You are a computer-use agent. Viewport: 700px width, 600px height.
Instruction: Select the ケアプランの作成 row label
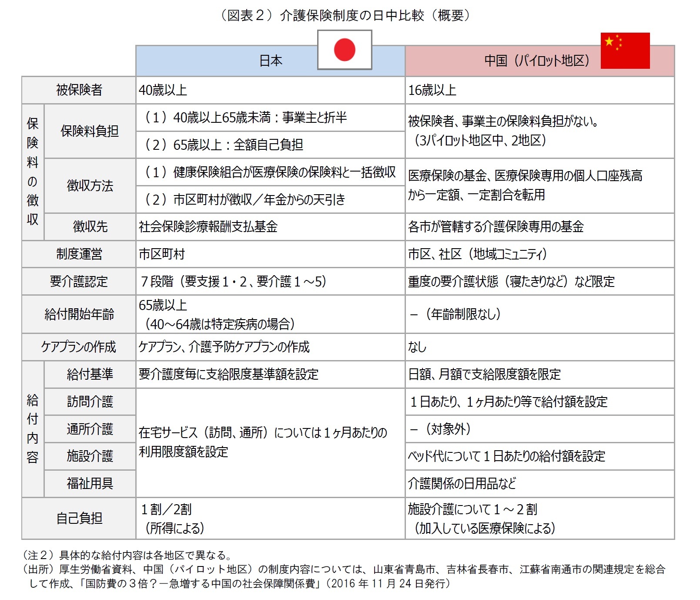[79, 347]
